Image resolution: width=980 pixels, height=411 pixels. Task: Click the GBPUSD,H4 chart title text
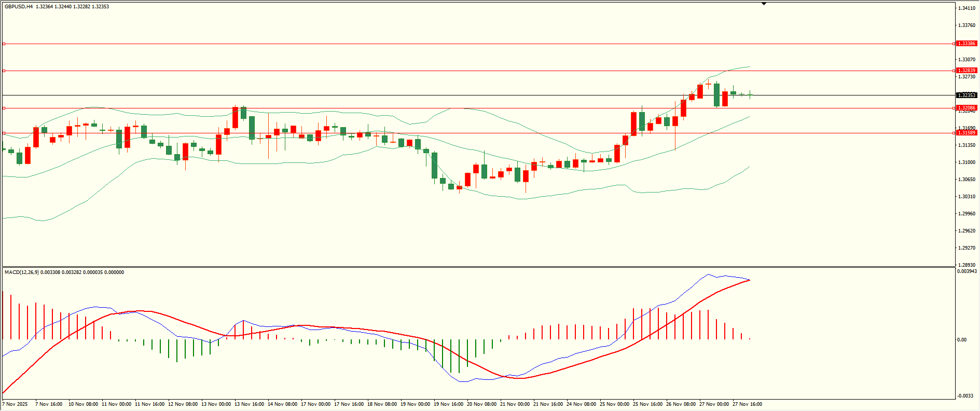click(x=19, y=7)
